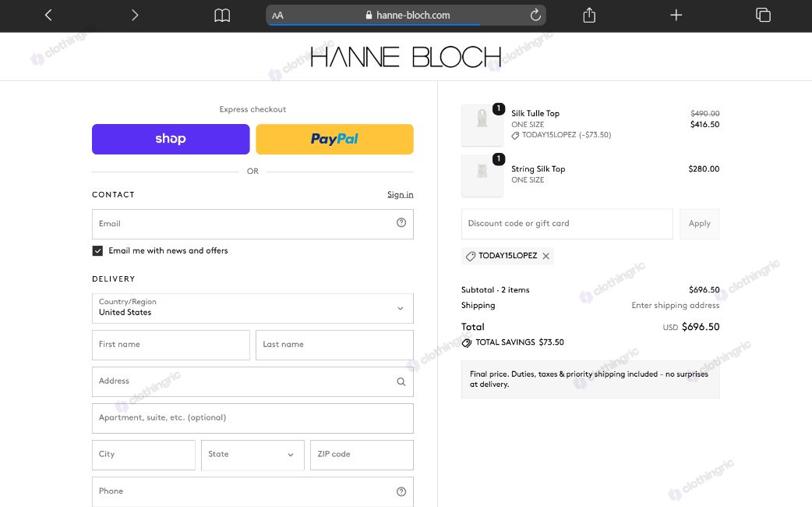Viewport: 812px width, 507px height.
Task: Click the crossed-out $490.00 price
Action: click(704, 114)
